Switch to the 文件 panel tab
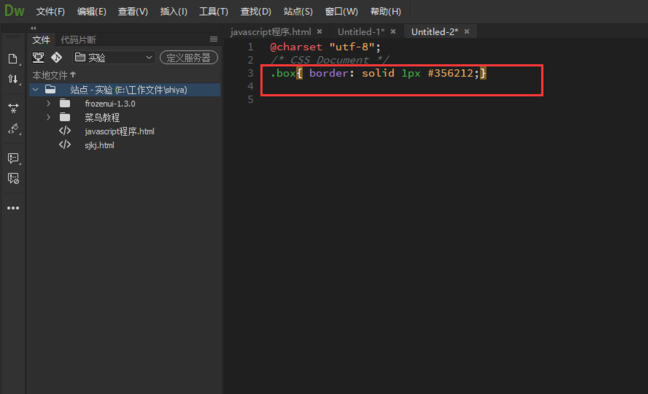The image size is (648, 394). (x=41, y=40)
